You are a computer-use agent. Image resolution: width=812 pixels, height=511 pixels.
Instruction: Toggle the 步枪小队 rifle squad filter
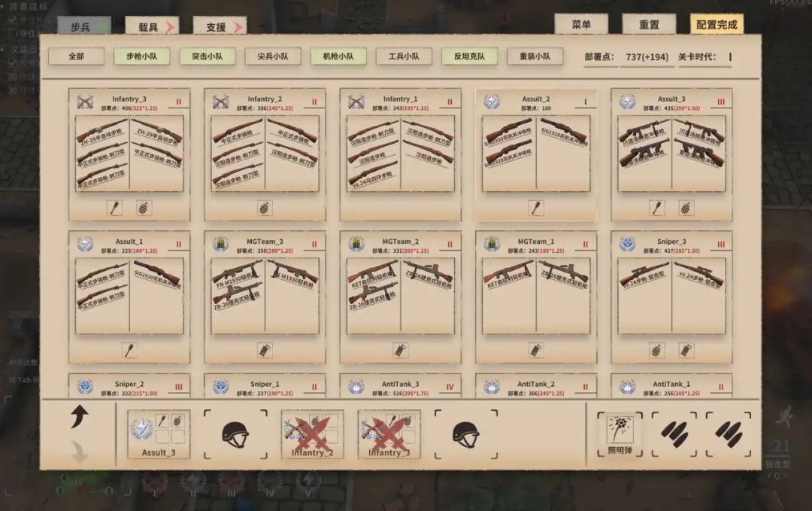pyautogui.click(x=142, y=56)
